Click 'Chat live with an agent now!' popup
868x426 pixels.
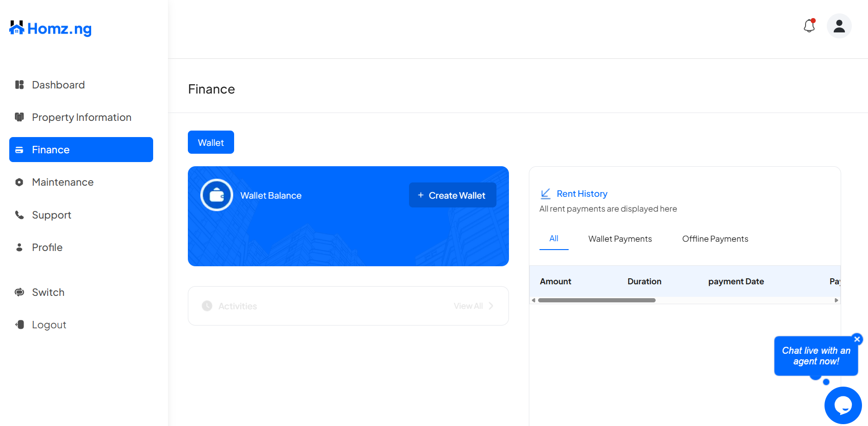816,356
